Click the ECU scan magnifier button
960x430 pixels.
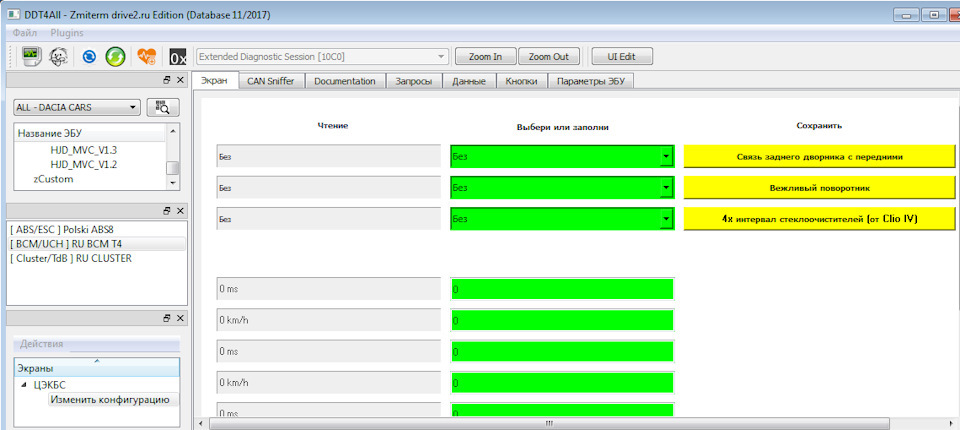(x=163, y=107)
